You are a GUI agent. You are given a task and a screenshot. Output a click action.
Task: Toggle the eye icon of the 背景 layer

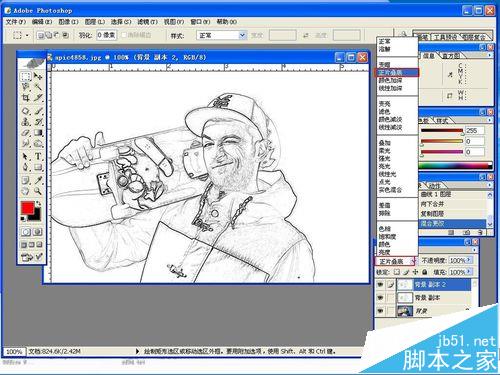tap(380, 311)
